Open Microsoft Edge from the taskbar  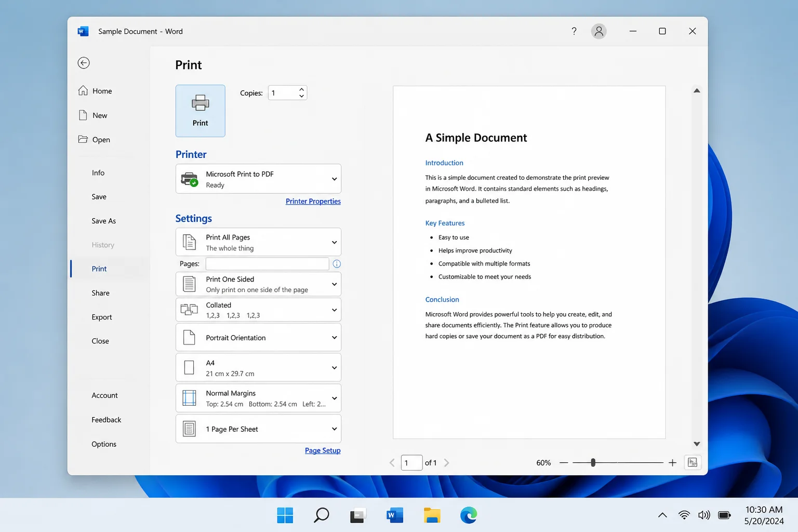coord(469,515)
